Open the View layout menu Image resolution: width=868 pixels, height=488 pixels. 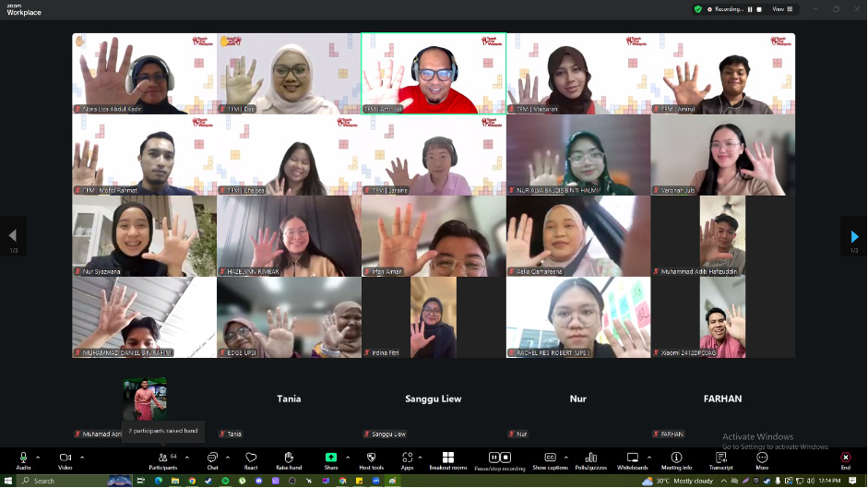pyautogui.click(x=781, y=9)
